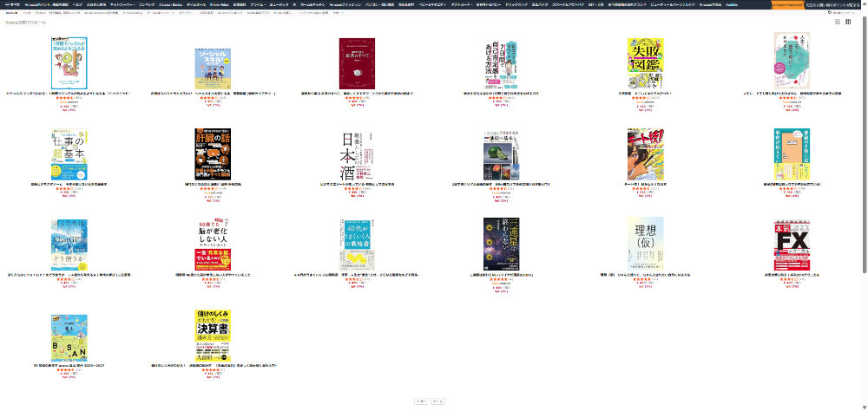Switch to grid view layout icon
Screen dimensions: 868x411
pos(846,22)
